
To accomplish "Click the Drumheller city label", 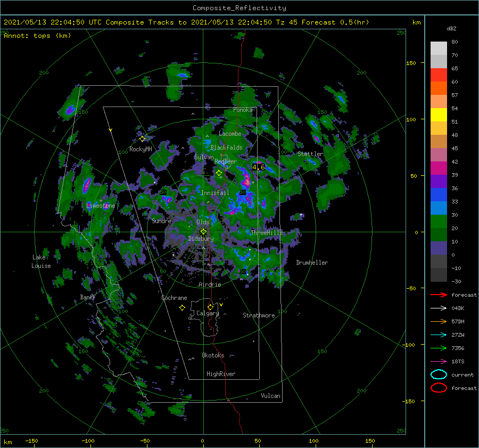I will [x=312, y=263].
